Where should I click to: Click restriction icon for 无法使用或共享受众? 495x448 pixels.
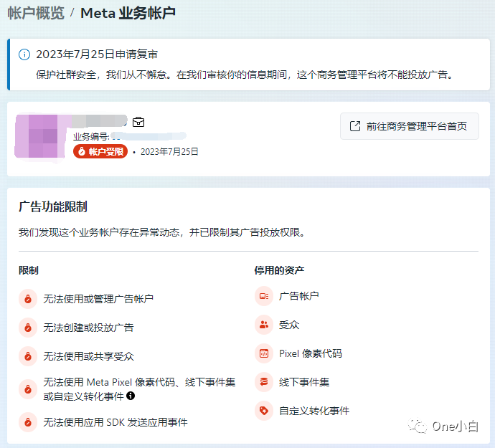tap(28, 356)
